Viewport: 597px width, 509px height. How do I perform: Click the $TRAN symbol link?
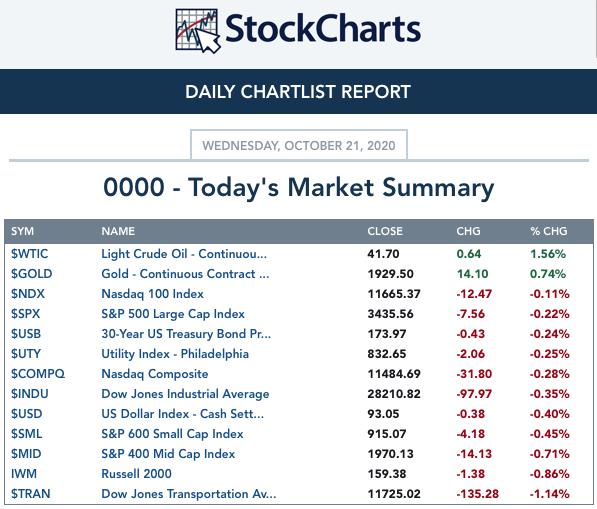click(30, 494)
